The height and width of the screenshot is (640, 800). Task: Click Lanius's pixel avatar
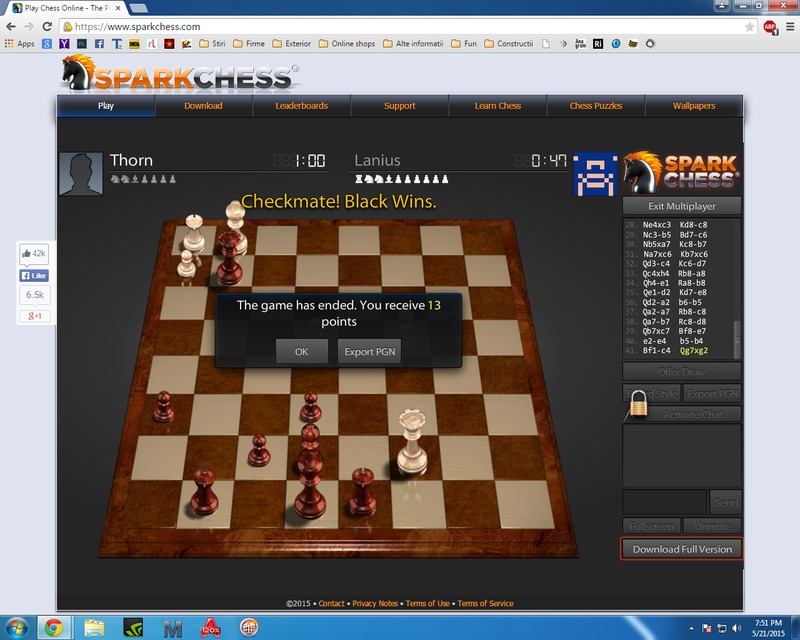click(595, 174)
